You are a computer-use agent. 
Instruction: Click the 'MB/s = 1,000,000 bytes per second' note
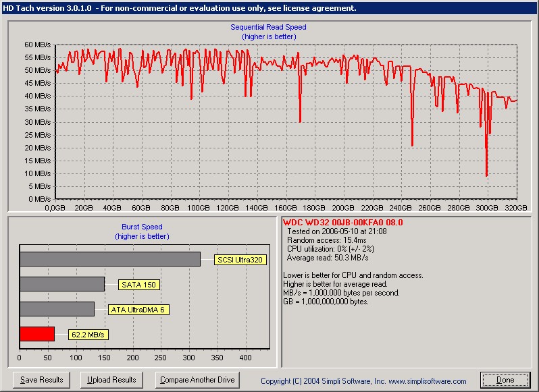[341, 293]
